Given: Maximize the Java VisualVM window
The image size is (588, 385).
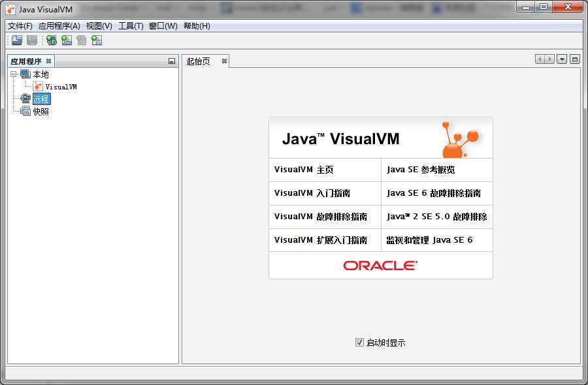Looking at the screenshot, I should click(544, 7).
